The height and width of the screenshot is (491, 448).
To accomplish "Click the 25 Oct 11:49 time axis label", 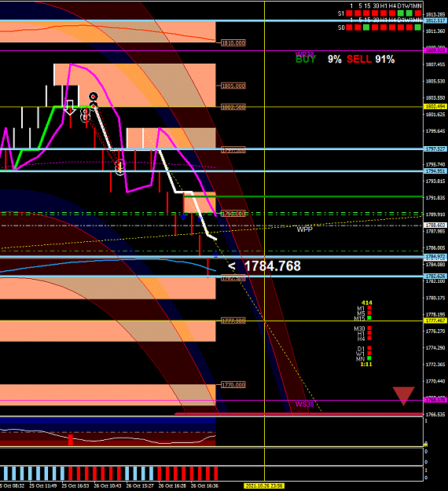I will click(x=43, y=486).
